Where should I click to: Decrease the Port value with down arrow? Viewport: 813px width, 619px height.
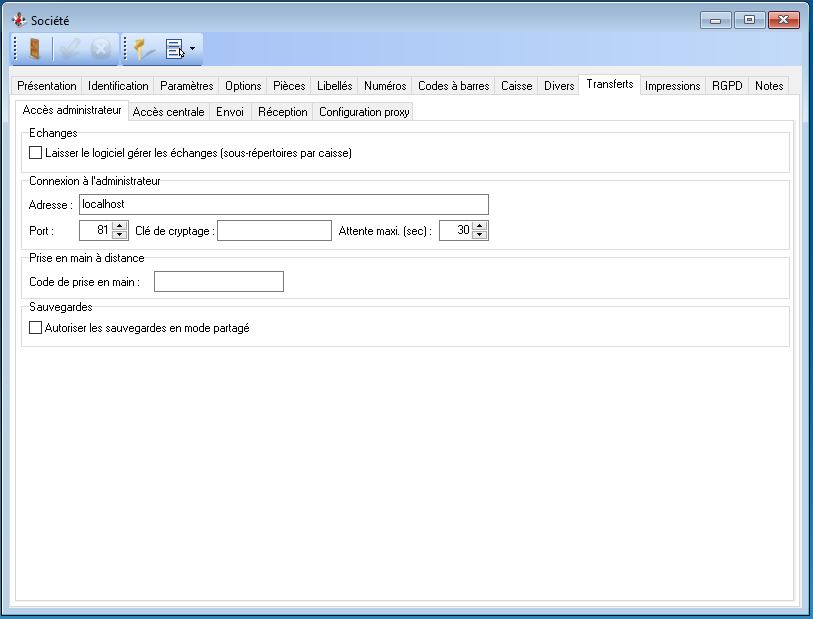(x=120, y=236)
